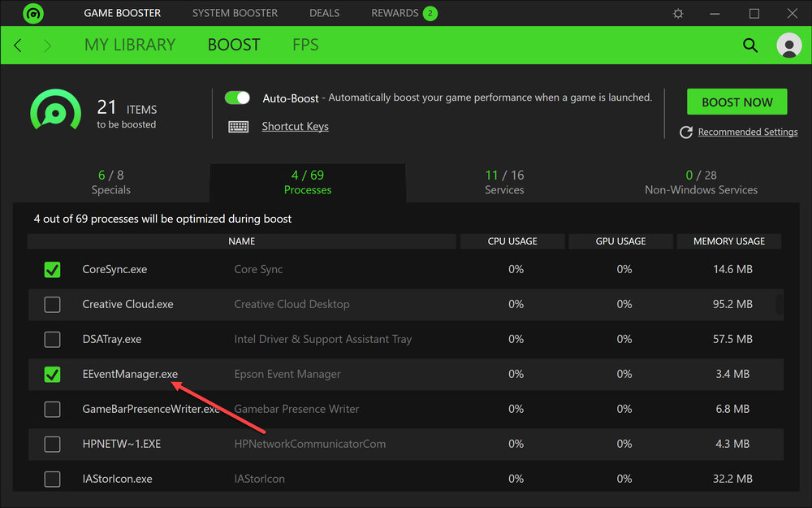
Task: Click the 14.6 MB memory value
Action: 732,270
